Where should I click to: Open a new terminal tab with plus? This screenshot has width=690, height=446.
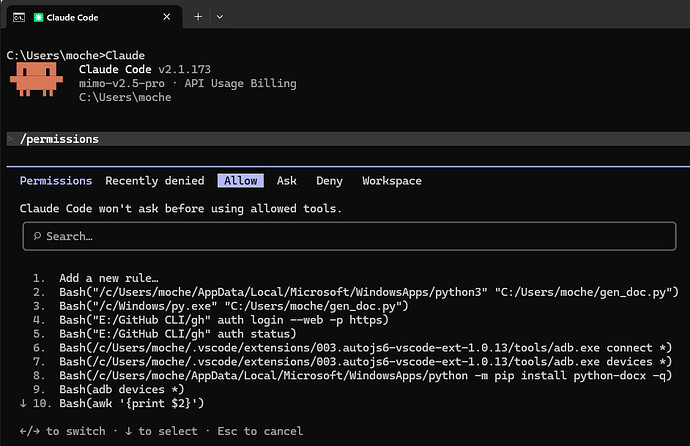[198, 17]
